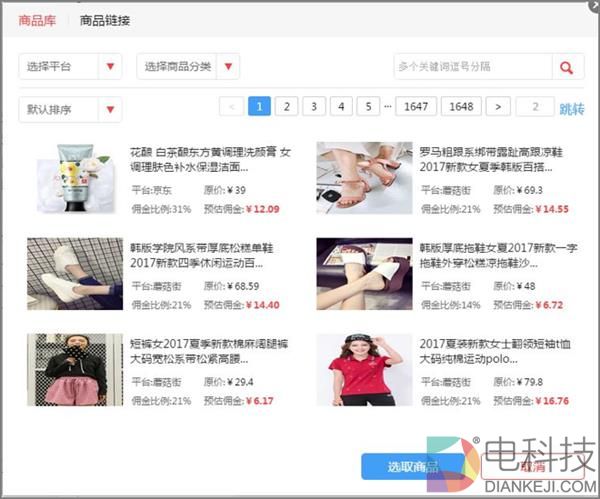This screenshot has height=499, width=600.
Task: Open the 选择平台 dropdown
Action: click(70, 67)
